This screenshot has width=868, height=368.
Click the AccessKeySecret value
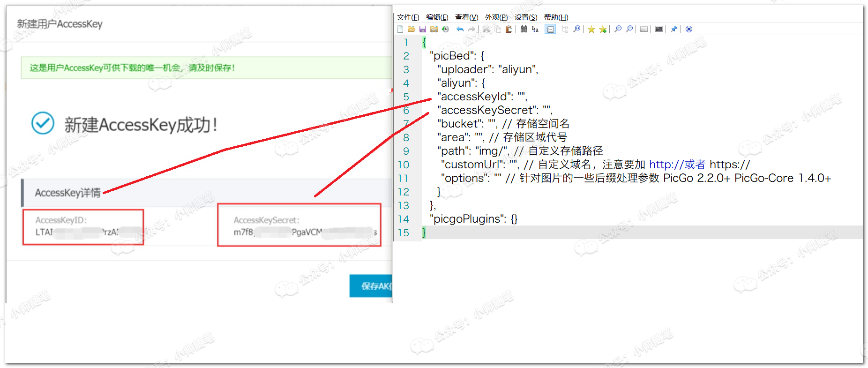pyautogui.click(x=305, y=232)
